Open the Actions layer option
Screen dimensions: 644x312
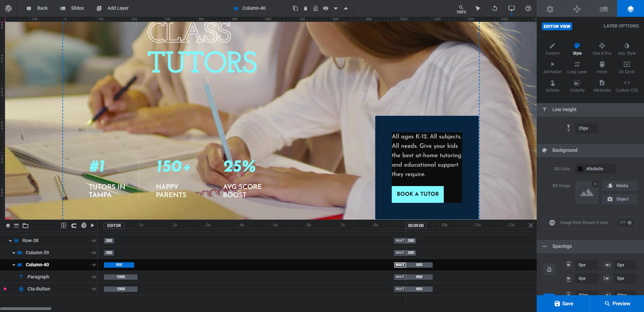[x=552, y=86]
